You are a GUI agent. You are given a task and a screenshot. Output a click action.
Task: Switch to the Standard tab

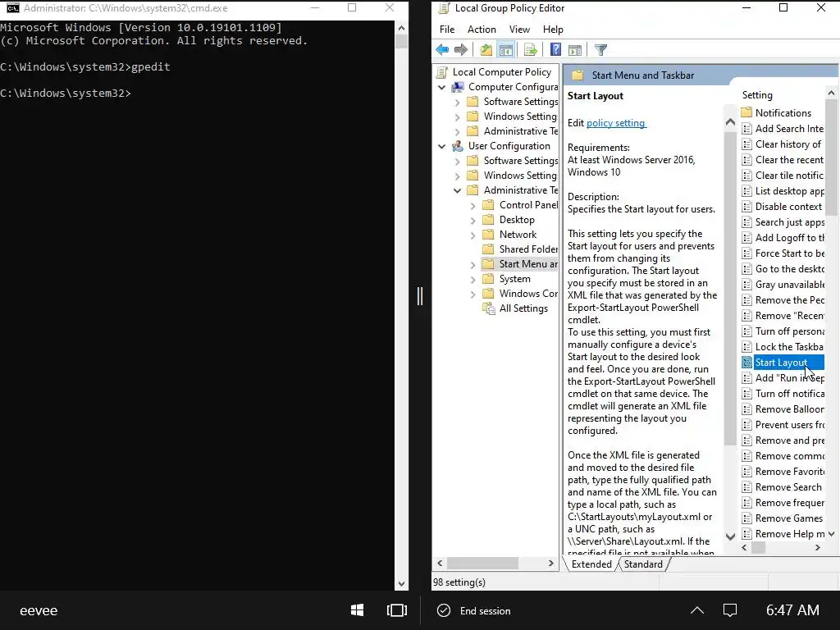pos(643,564)
